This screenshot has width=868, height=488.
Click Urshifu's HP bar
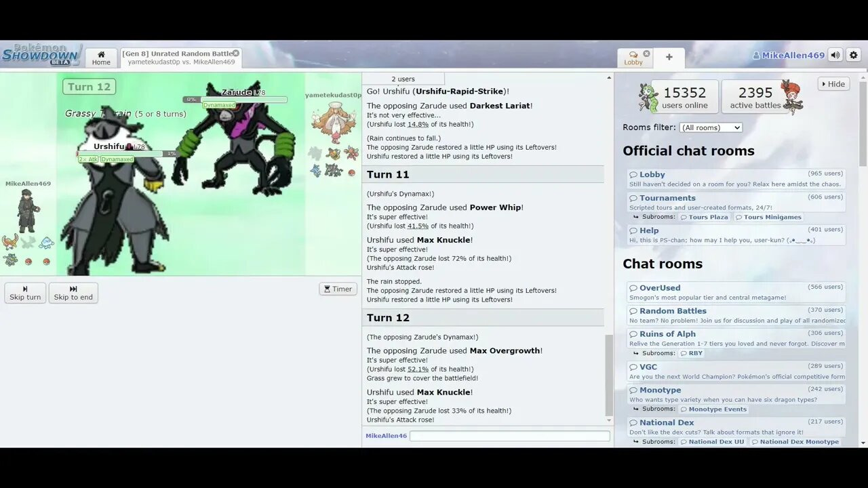(127, 154)
